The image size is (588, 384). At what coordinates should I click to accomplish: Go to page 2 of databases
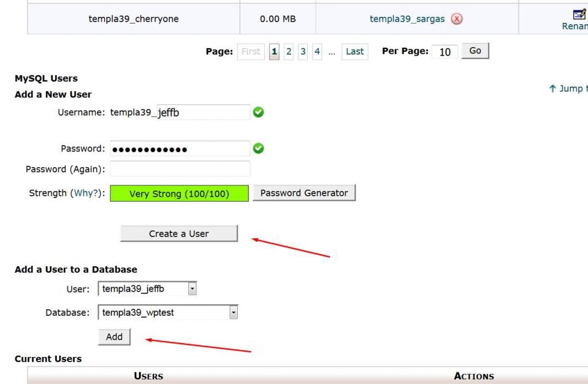[289, 52]
